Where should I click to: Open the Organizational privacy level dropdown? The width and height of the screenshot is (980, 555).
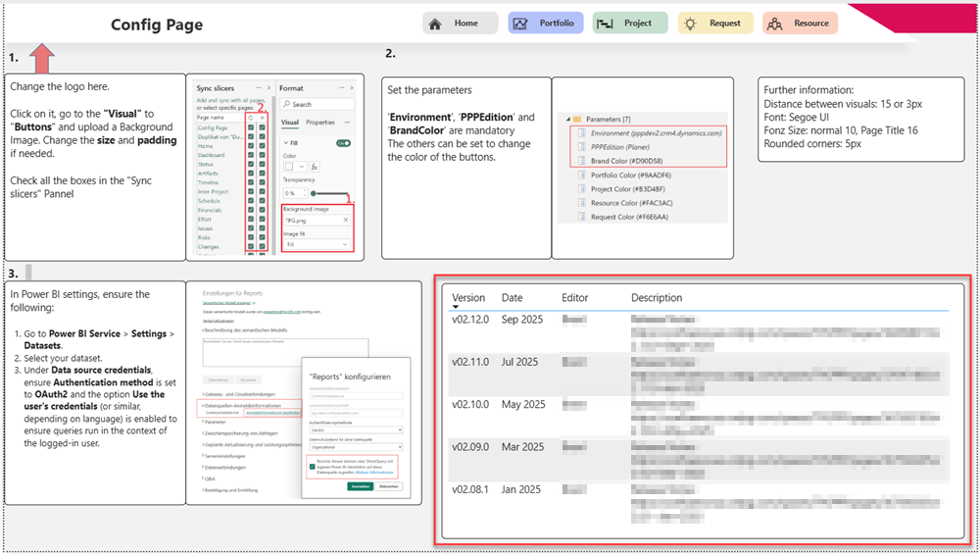click(x=356, y=447)
